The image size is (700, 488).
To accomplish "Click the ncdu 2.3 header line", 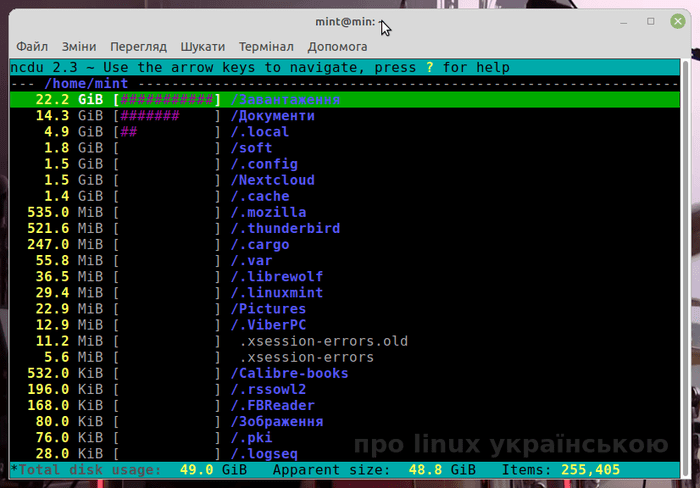I will [345, 67].
